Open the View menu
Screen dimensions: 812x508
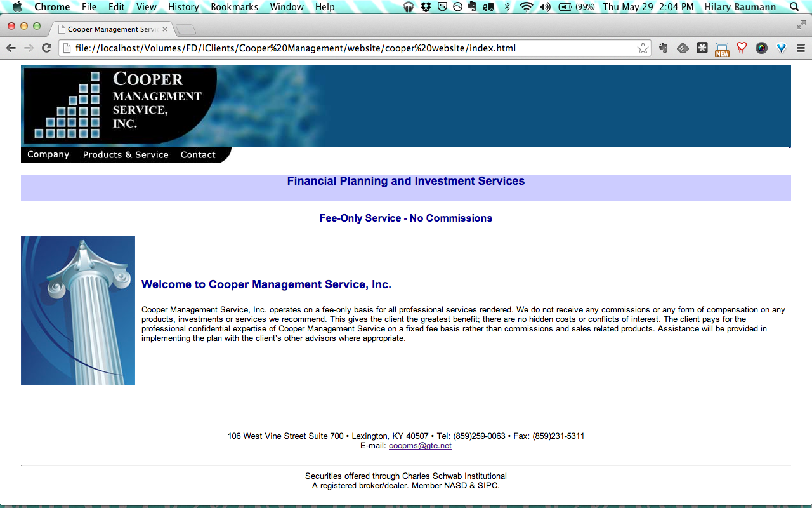point(147,7)
